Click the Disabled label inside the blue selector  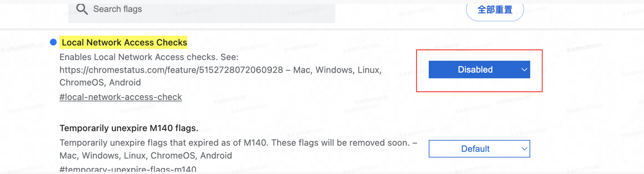(x=475, y=70)
